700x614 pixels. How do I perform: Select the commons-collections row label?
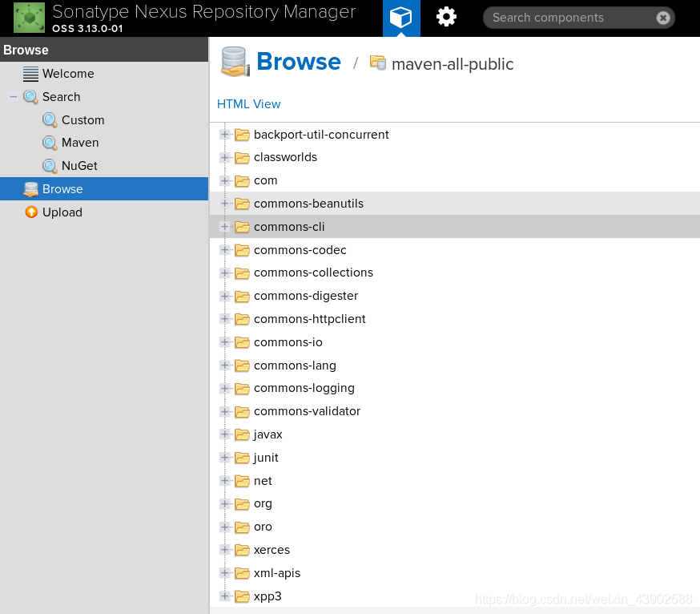tap(313, 273)
